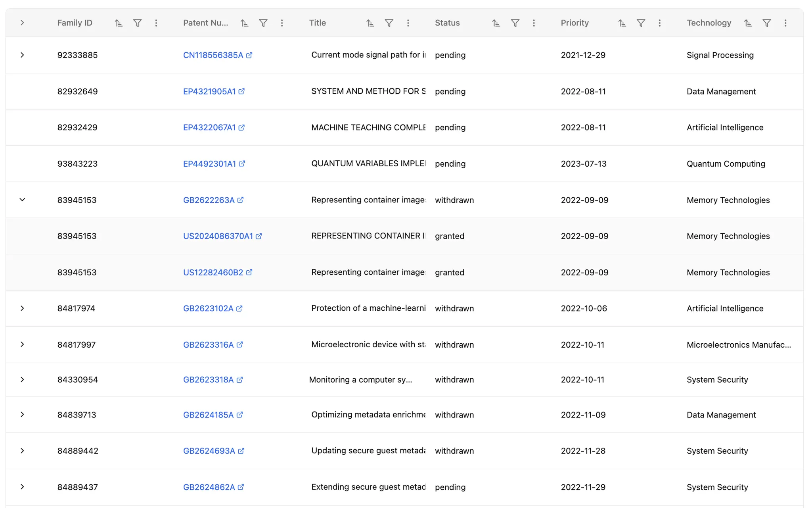Image resolution: width=812 pixels, height=508 pixels.
Task: Open patent link GB2623318A
Action: click(x=208, y=380)
